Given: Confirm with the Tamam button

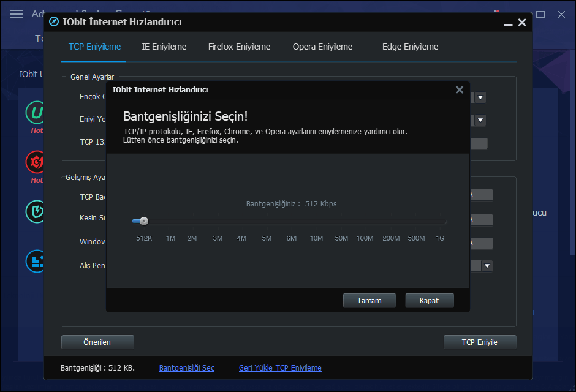Looking at the screenshot, I should tap(369, 301).
